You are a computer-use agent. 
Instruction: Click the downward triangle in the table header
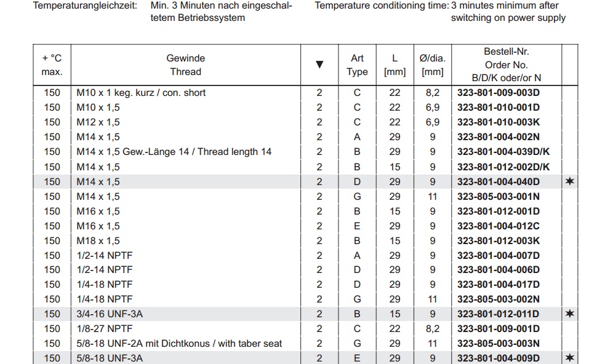[319, 65]
